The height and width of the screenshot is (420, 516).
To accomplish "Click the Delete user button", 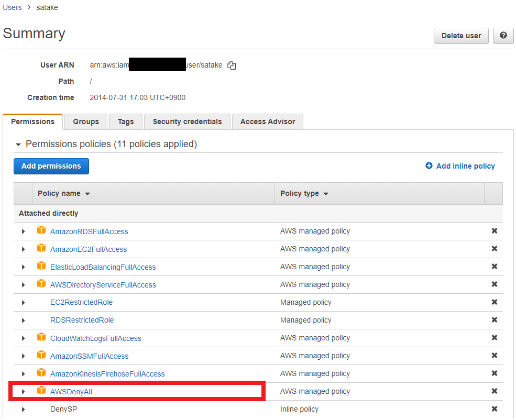I will click(461, 36).
